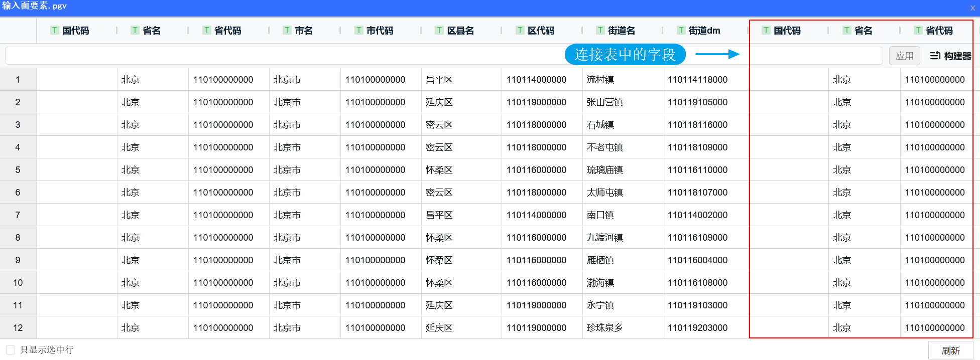The height and width of the screenshot is (360, 980).
Task: Click the type icon beside 区代码 header
Action: click(x=520, y=30)
